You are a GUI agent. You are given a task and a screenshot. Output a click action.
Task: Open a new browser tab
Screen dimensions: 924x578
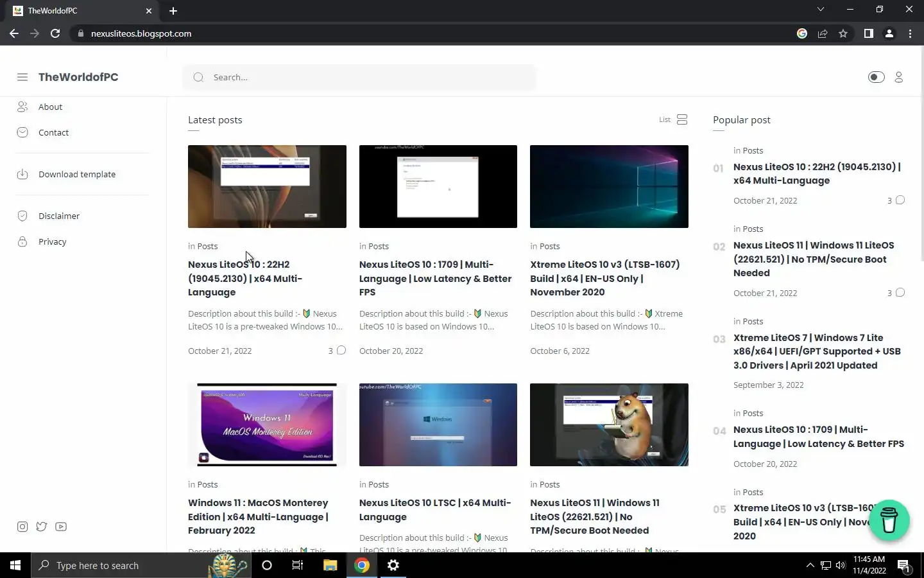tap(173, 11)
